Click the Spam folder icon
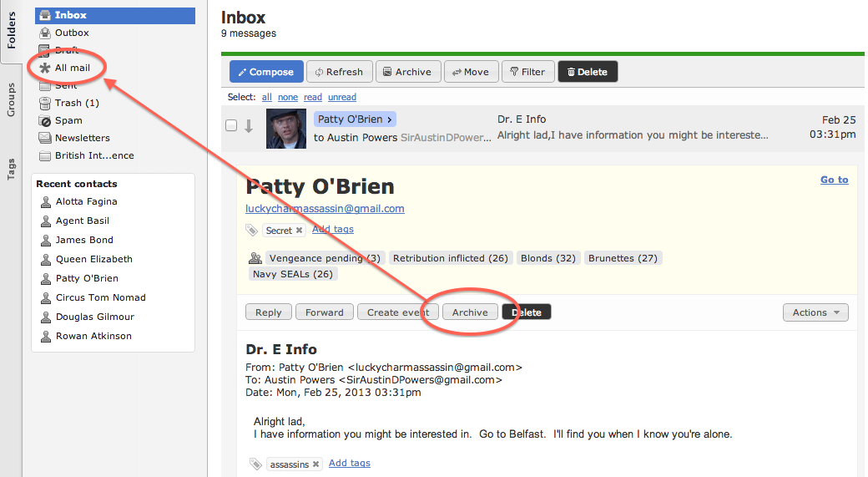 tap(45, 121)
